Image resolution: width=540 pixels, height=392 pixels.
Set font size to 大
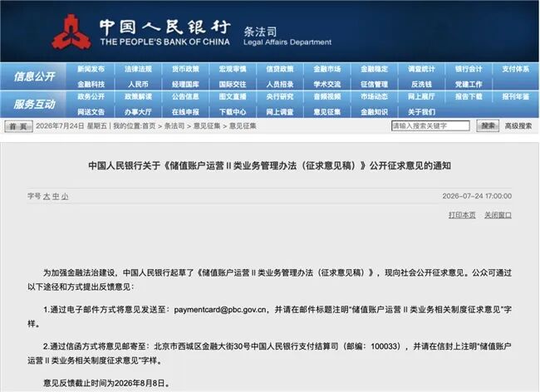coord(47,197)
